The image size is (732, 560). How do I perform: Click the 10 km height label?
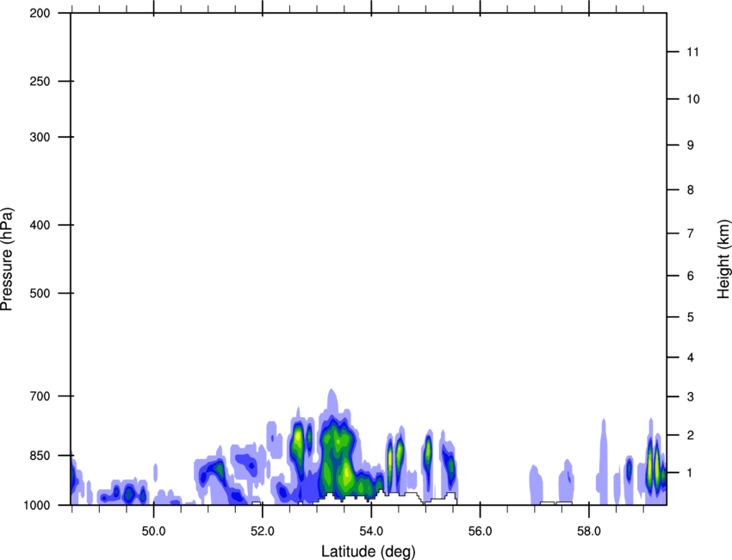pyautogui.click(x=692, y=99)
